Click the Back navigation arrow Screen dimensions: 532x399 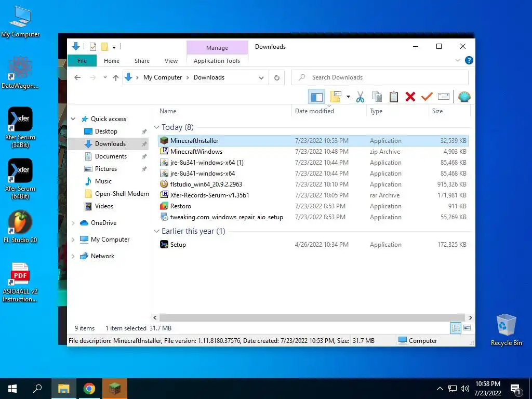(77, 77)
